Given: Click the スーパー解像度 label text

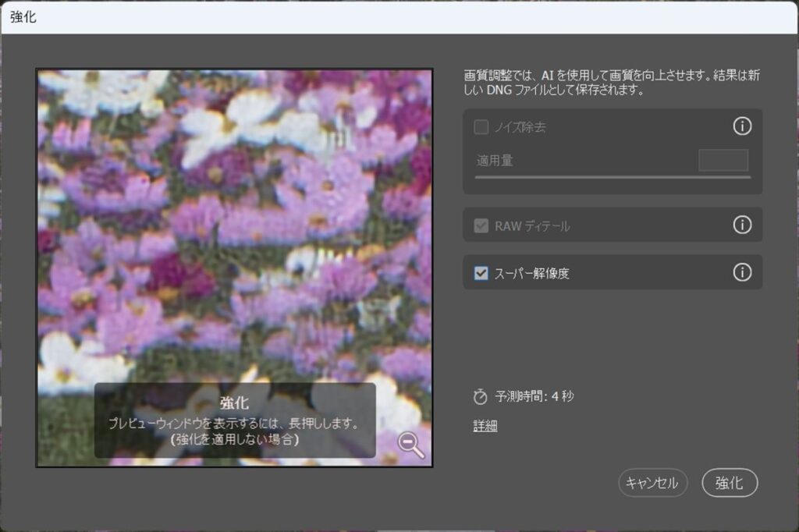Looking at the screenshot, I should coord(532,273).
